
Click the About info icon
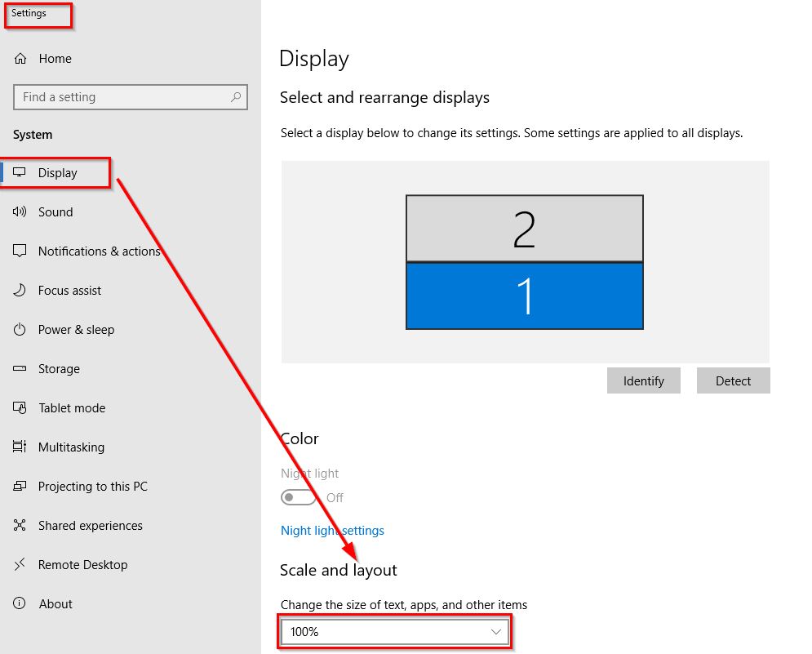[19, 603]
